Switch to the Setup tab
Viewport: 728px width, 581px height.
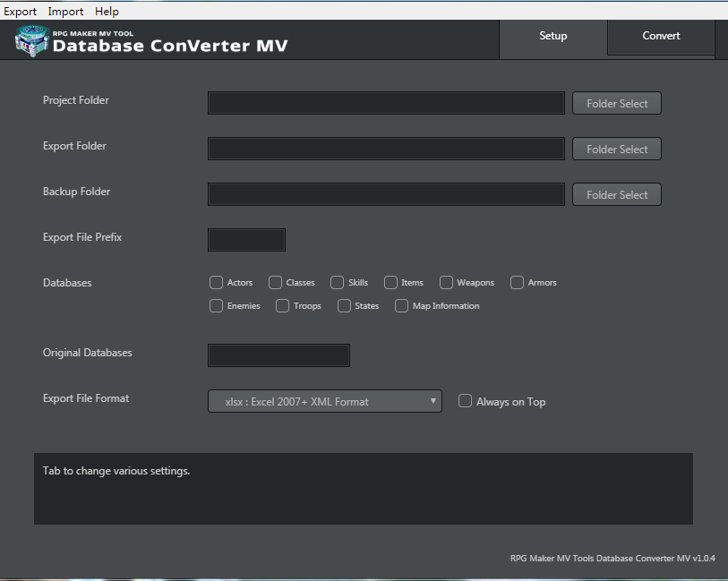pos(553,37)
